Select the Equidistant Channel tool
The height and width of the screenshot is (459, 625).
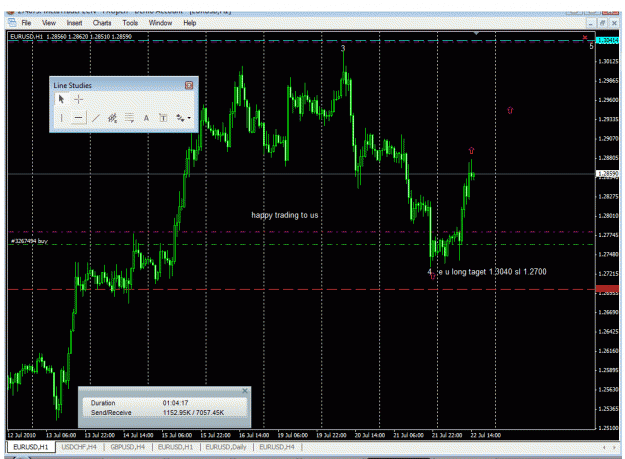pos(112,118)
